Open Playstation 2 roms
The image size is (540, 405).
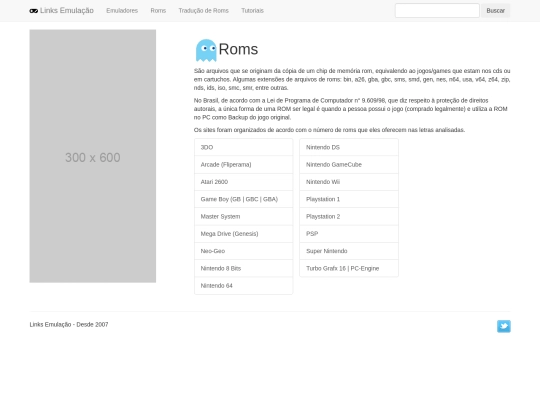(349, 217)
